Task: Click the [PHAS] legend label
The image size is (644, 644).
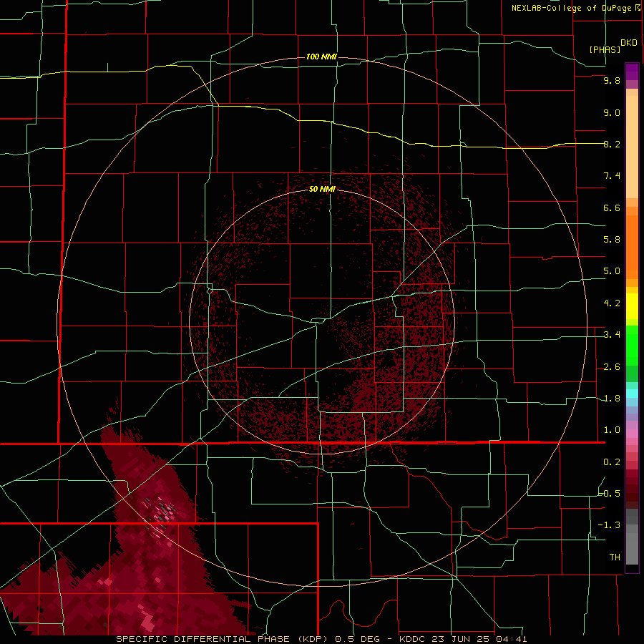Action: [x=605, y=49]
